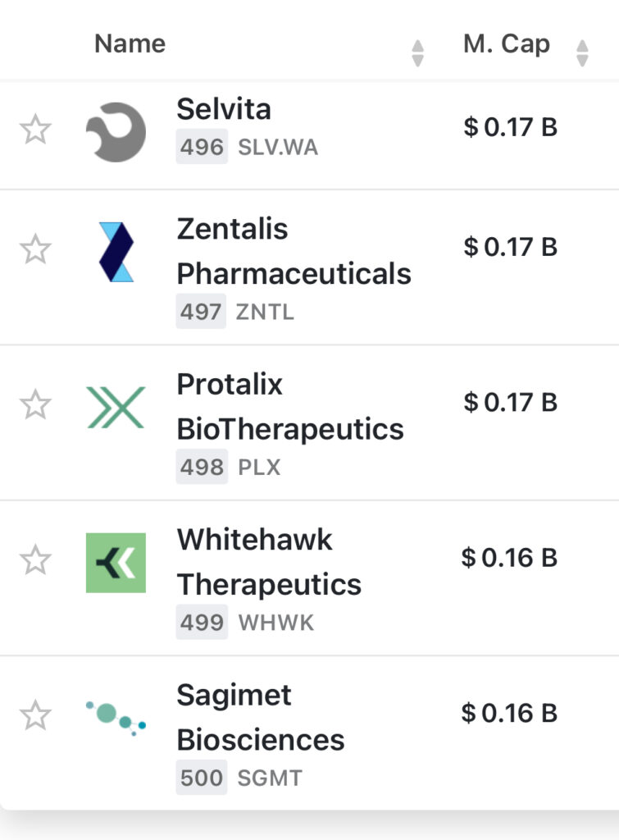The height and width of the screenshot is (840, 619).
Task: Star Protalix BioTherapeutics as a favorite
Action: point(35,405)
